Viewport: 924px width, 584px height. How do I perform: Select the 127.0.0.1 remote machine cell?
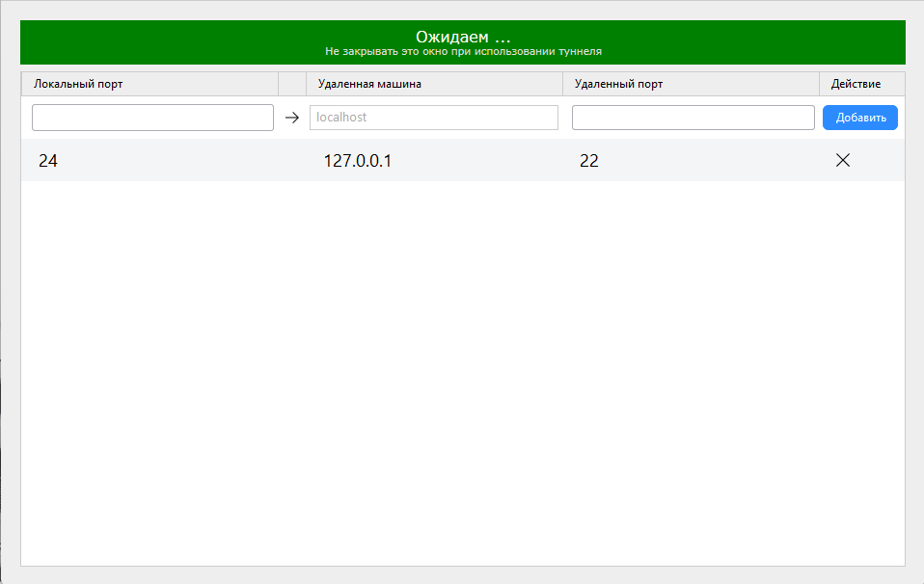pos(358,161)
